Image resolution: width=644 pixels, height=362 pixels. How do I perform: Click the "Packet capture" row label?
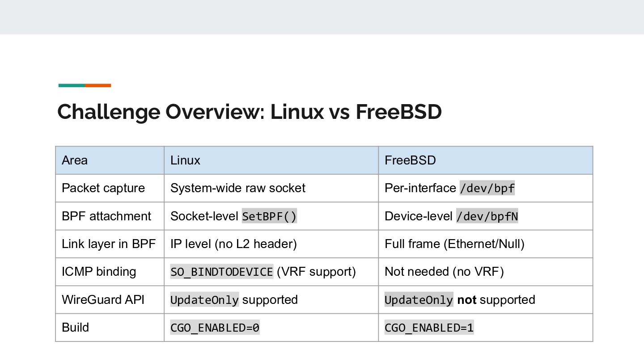pos(103,188)
